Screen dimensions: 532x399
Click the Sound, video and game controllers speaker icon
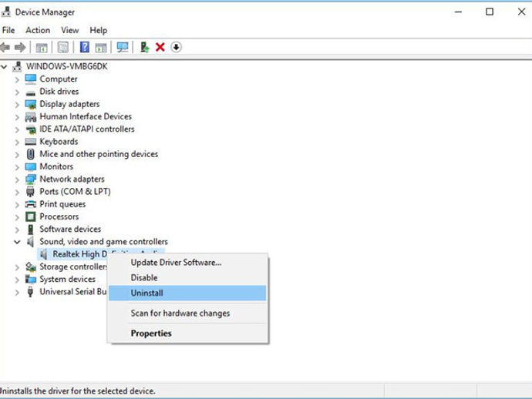(x=31, y=242)
